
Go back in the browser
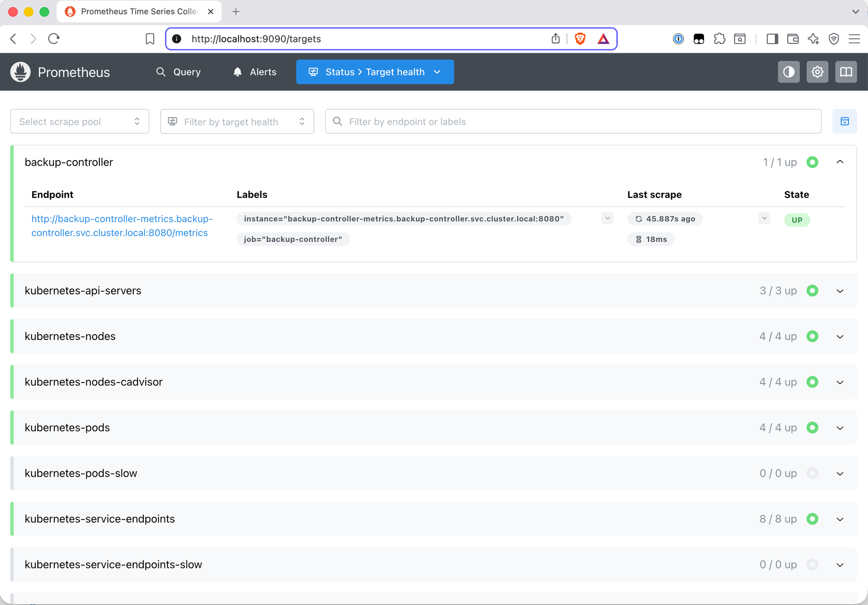click(13, 39)
